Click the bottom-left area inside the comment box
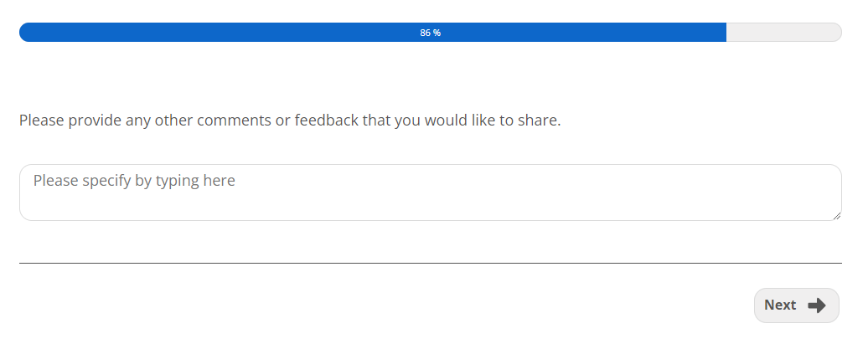868x349 pixels. pos(50,209)
